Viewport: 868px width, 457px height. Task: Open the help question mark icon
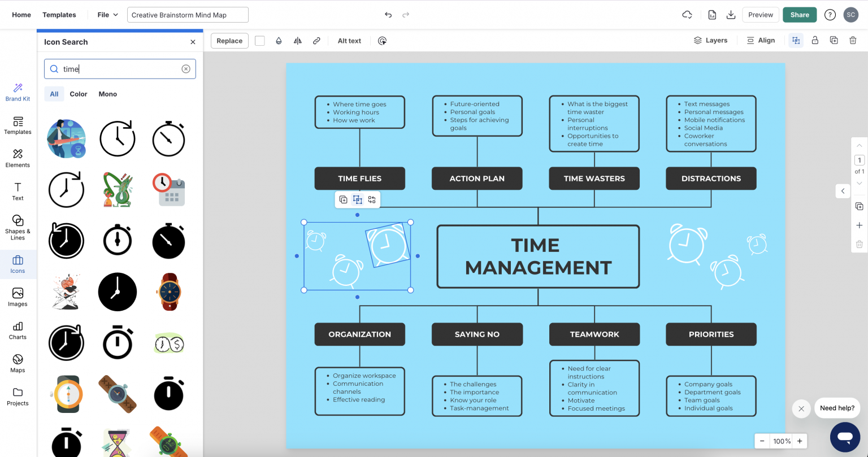pyautogui.click(x=830, y=15)
